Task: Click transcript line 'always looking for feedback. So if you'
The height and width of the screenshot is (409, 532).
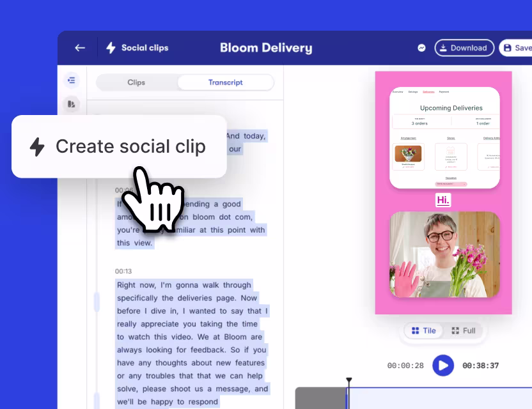Action: click(x=191, y=350)
